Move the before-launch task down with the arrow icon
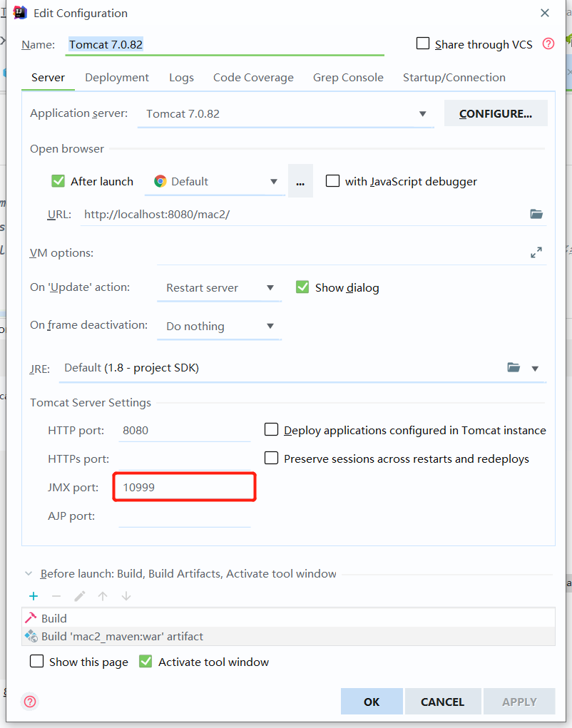This screenshot has height=728, width=572. tap(126, 596)
